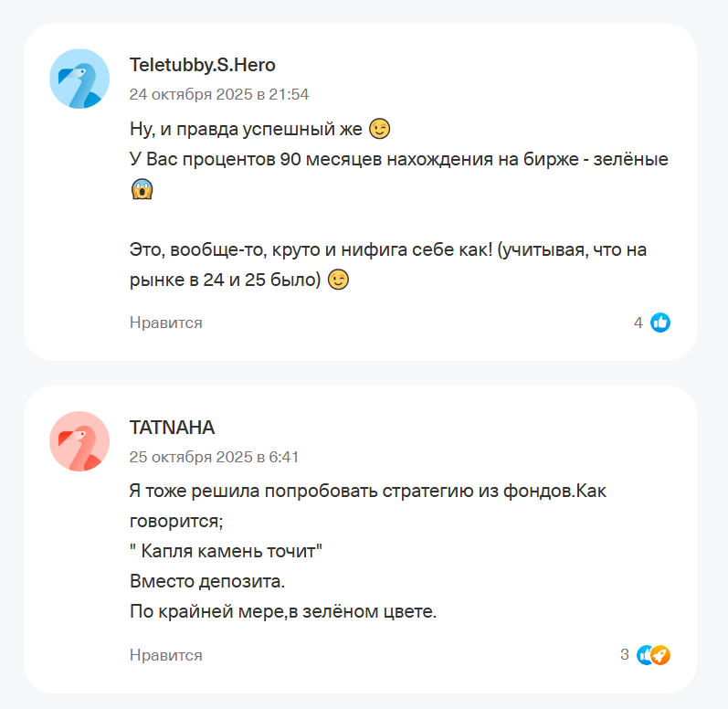Open TATNAHA's profile by username
The image size is (728, 709).
(x=172, y=428)
